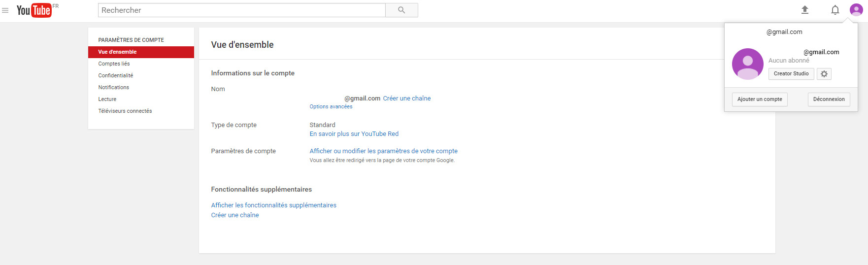The image size is (868, 265).
Task: Click Creator Studio button
Action: (791, 74)
